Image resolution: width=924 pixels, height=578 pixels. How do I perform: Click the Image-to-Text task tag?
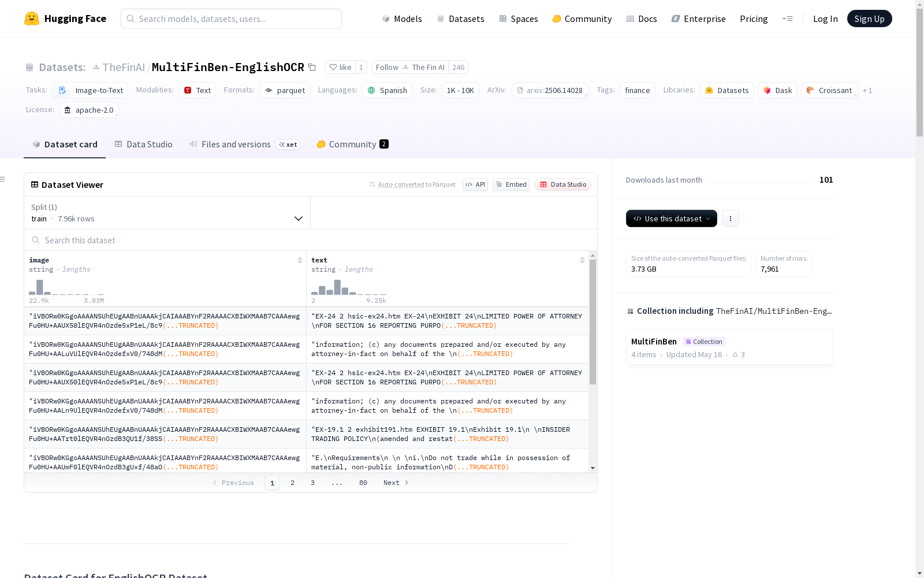90,90
